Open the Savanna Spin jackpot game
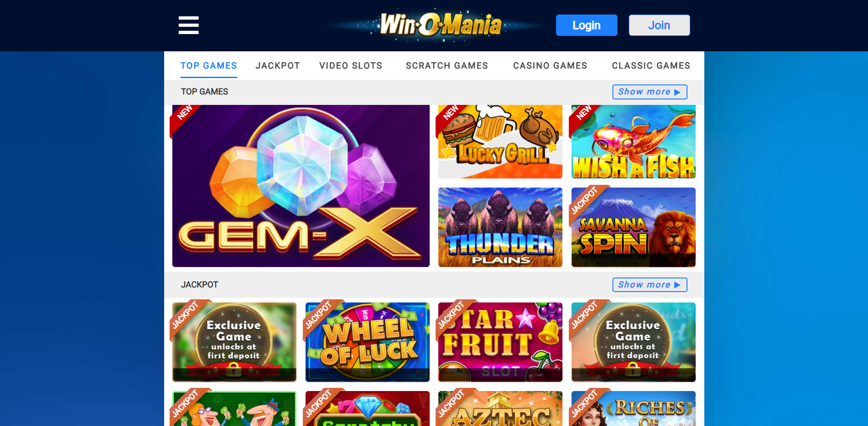 (x=633, y=227)
